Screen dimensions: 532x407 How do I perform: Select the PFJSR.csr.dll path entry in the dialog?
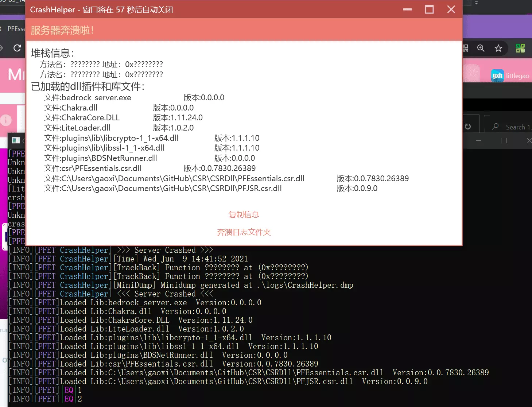[x=163, y=189]
